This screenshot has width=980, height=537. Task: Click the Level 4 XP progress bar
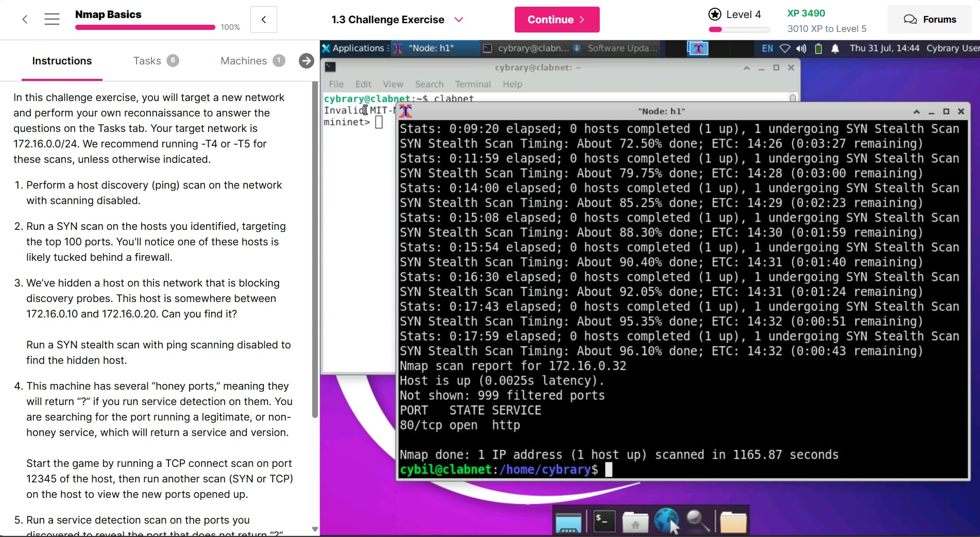[x=739, y=29]
